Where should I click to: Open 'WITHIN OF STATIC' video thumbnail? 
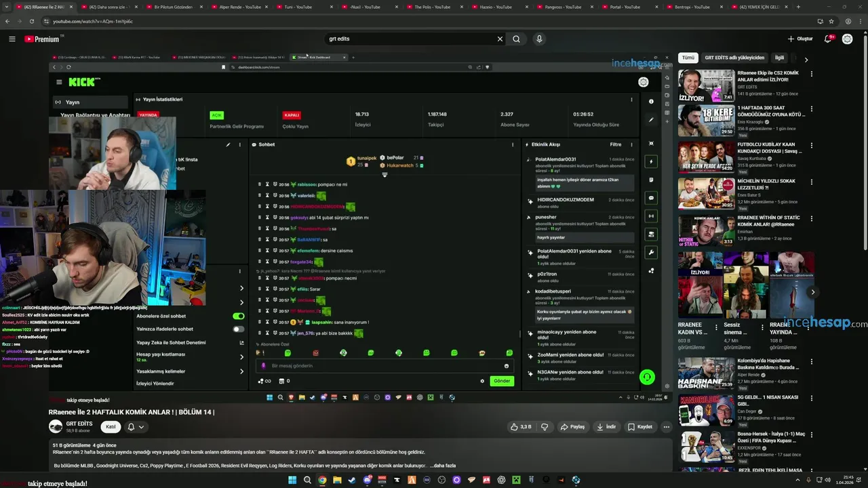click(x=706, y=230)
